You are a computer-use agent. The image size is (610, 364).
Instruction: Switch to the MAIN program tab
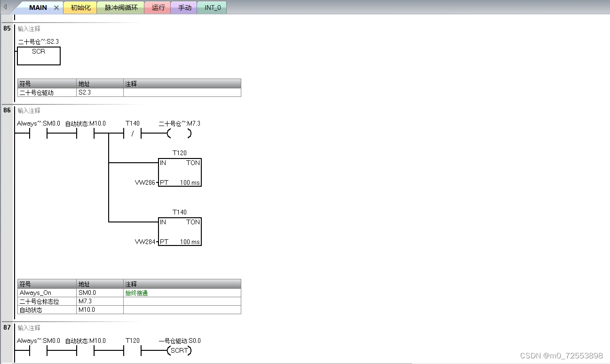point(38,8)
